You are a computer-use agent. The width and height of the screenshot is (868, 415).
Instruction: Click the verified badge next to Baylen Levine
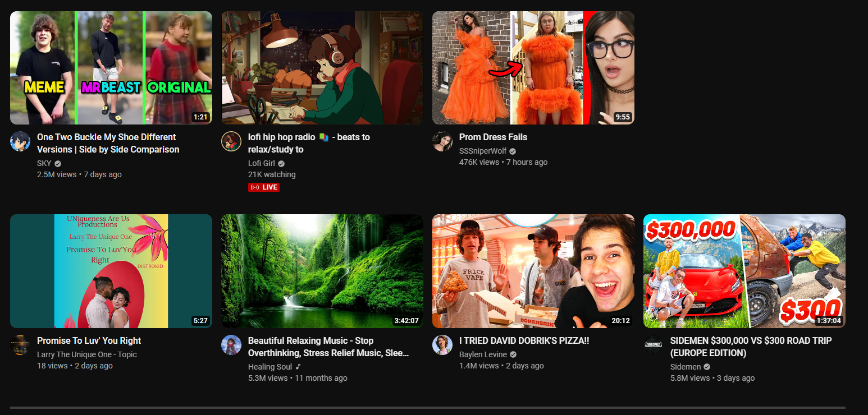click(x=513, y=355)
